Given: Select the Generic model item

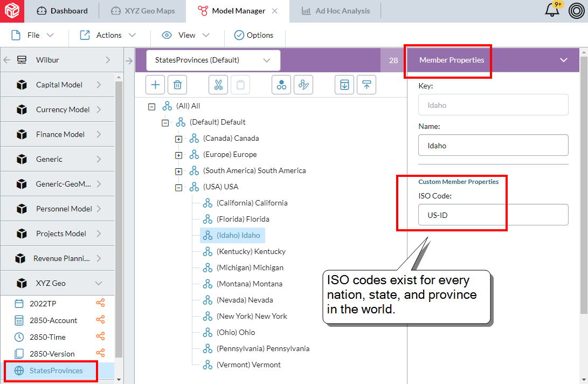Looking at the screenshot, I should pos(57,159).
